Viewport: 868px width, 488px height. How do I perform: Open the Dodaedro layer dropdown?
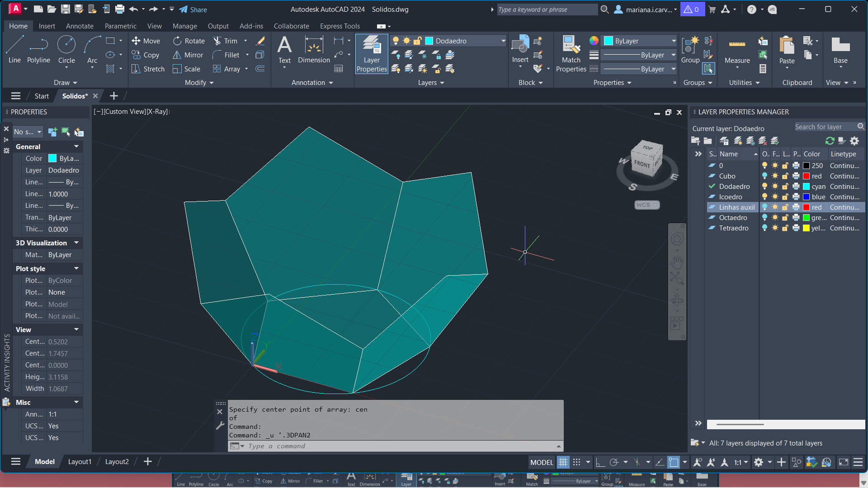(x=503, y=41)
